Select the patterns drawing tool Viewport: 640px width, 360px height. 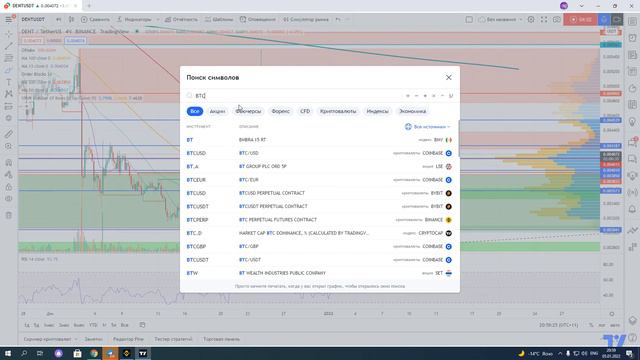[9, 94]
